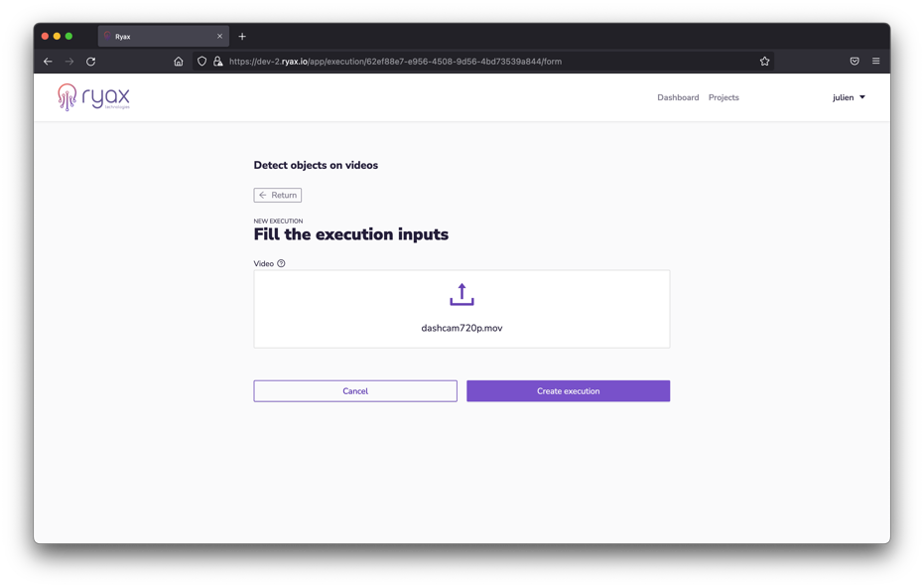Cancel the new execution
The image size is (924, 588).
(x=355, y=391)
